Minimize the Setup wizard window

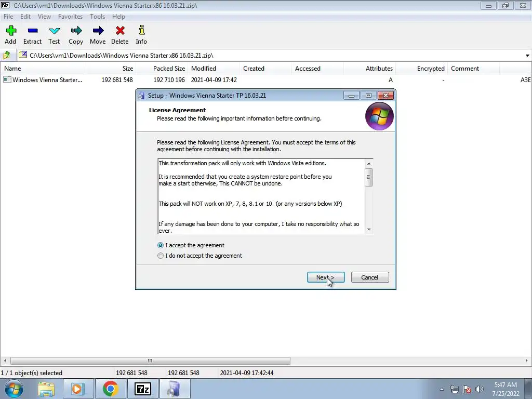click(x=352, y=96)
